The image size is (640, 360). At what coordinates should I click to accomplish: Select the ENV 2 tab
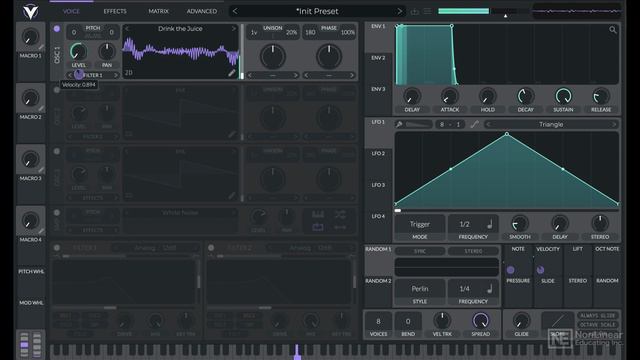(378, 58)
